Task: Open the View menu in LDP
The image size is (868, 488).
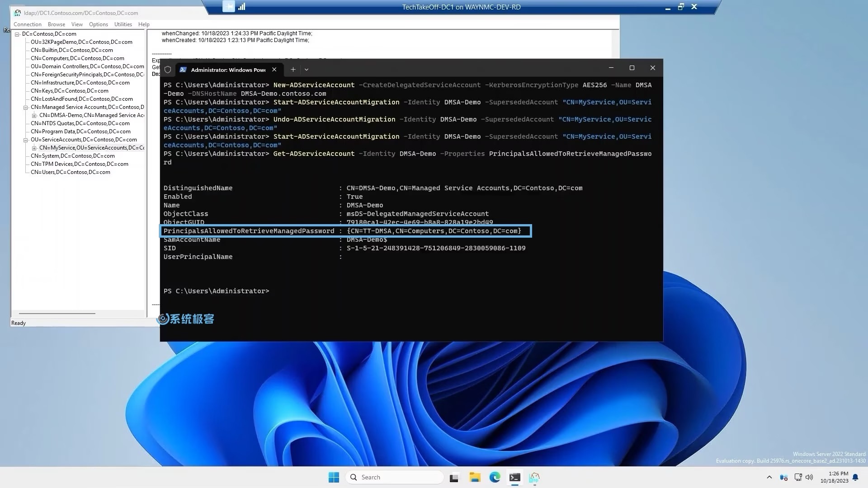Action: pyautogui.click(x=77, y=24)
